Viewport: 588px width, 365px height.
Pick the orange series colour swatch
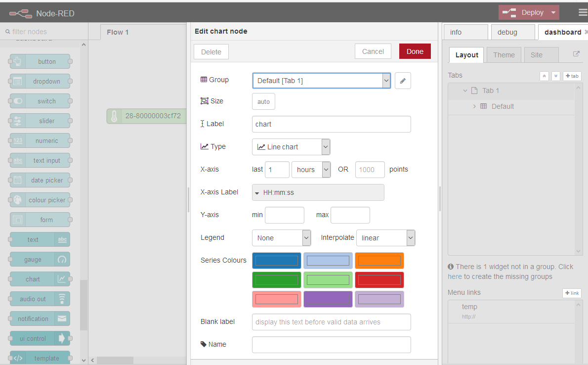point(379,260)
